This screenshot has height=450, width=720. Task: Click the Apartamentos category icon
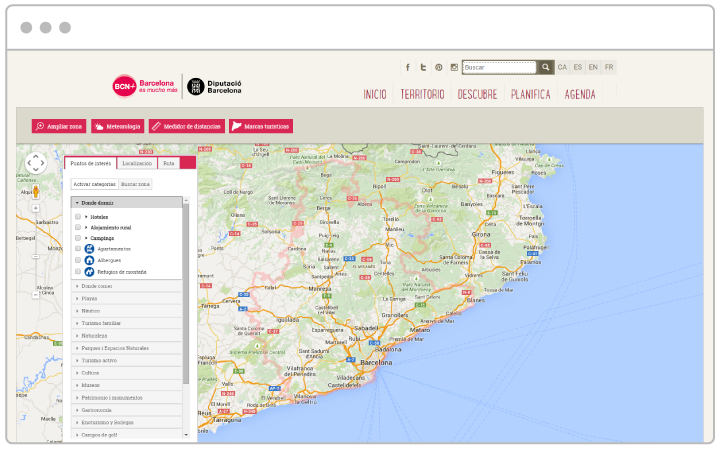coord(90,249)
